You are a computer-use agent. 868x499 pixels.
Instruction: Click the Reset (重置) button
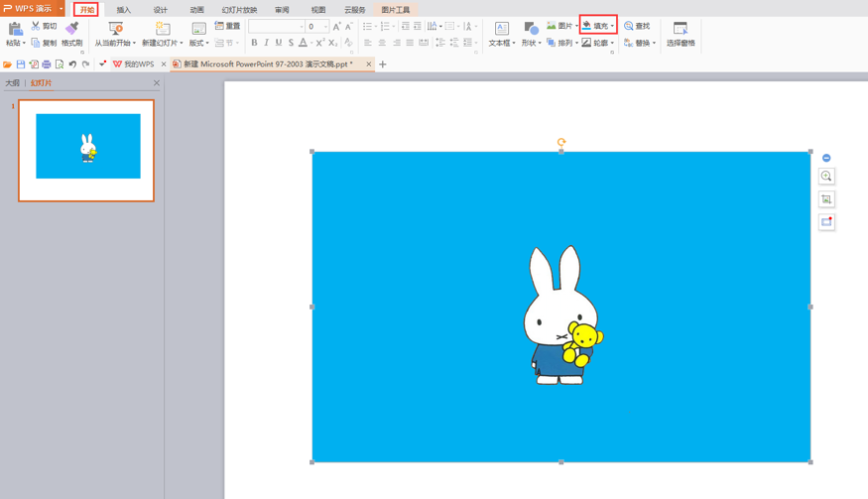pos(227,26)
